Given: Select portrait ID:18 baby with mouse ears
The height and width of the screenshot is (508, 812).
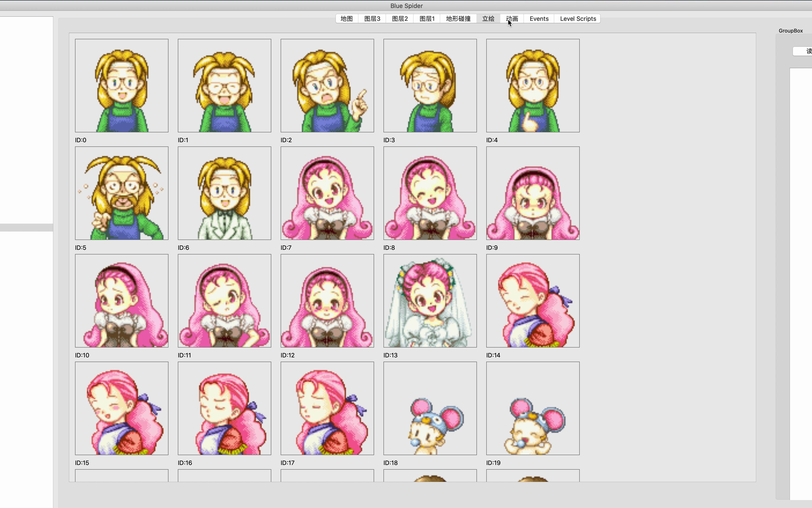Looking at the screenshot, I should pos(430,408).
